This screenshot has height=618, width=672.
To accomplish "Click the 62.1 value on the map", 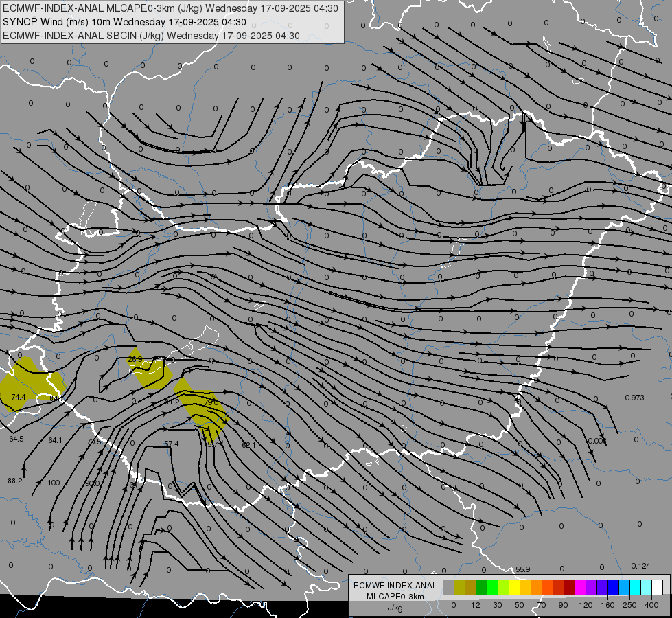I will click(248, 445).
